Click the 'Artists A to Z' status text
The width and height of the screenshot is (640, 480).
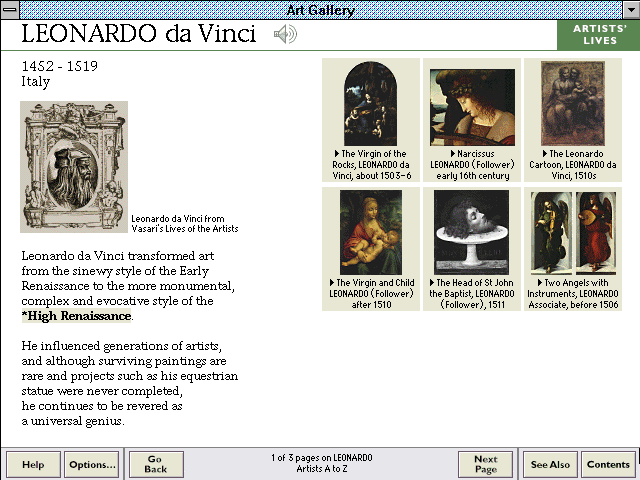322,469
